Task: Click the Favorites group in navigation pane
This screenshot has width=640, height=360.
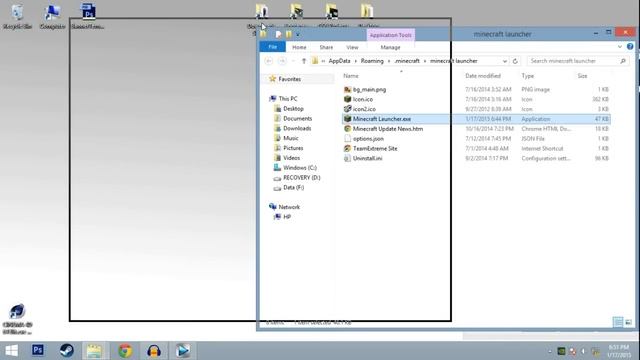Action: point(289,79)
